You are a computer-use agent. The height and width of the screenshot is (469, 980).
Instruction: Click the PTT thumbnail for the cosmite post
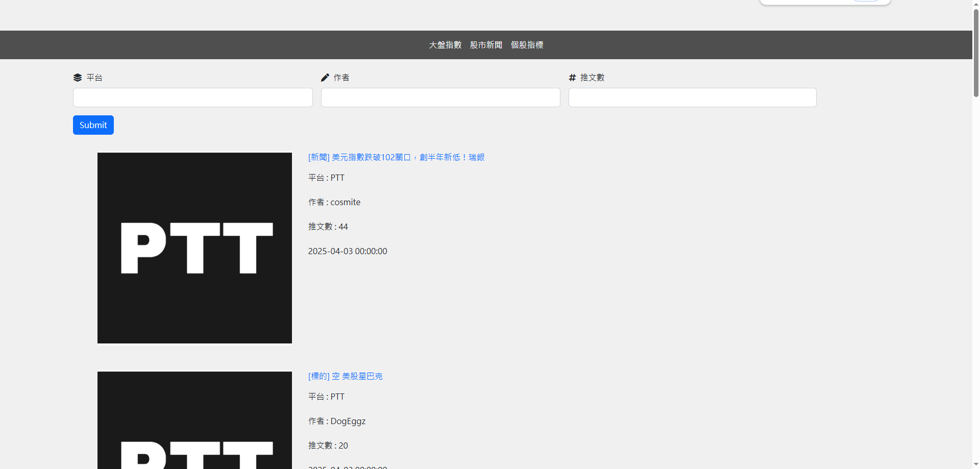point(194,248)
